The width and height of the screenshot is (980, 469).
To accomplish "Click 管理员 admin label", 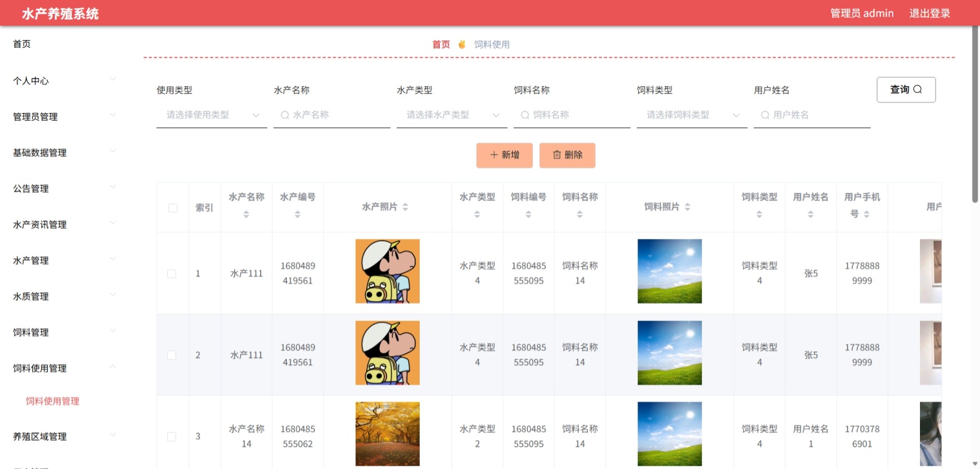I will click(862, 13).
